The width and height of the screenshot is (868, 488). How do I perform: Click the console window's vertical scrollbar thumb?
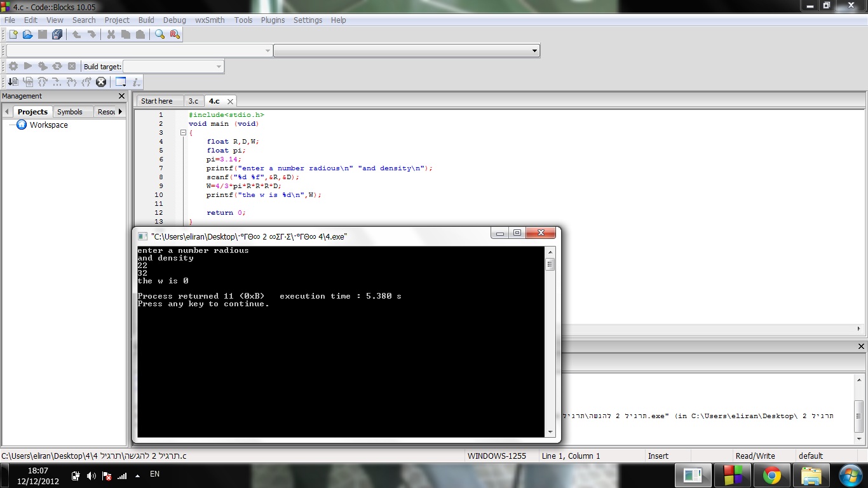(x=550, y=264)
